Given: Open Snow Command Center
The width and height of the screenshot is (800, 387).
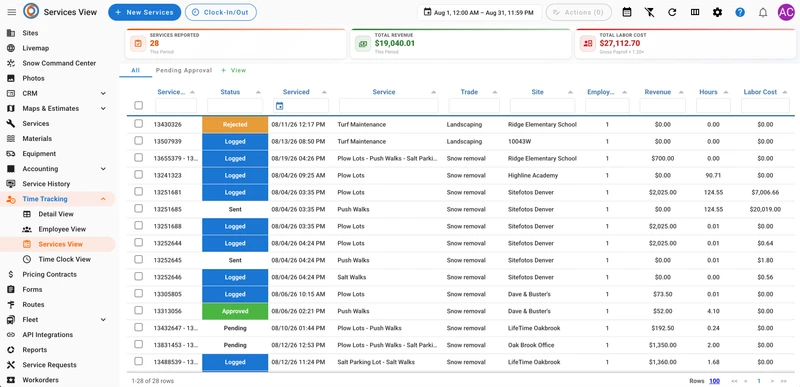Looking at the screenshot, I should tap(59, 63).
